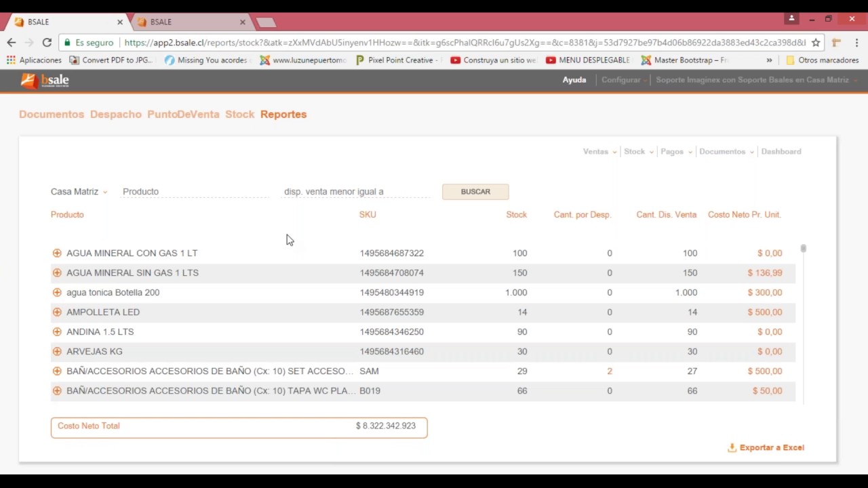Expand the ARVEJAS KG product row
This screenshot has height=488, width=868.
[x=57, y=352]
